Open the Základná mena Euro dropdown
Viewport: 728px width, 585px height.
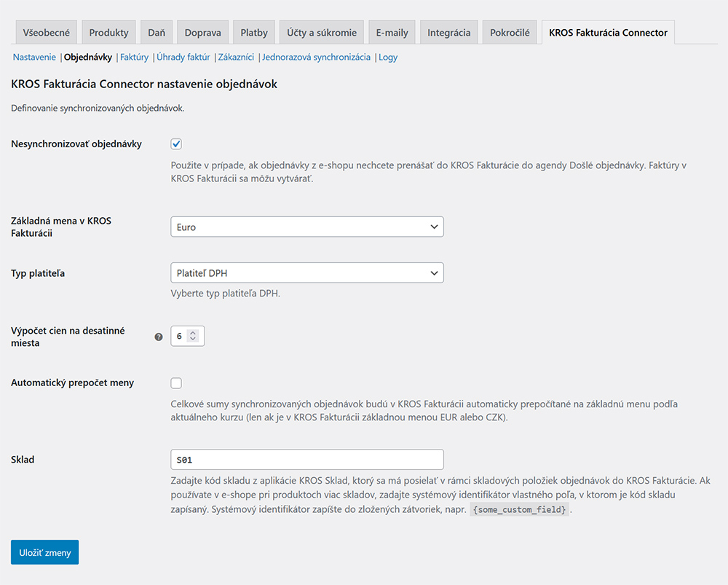coord(307,227)
